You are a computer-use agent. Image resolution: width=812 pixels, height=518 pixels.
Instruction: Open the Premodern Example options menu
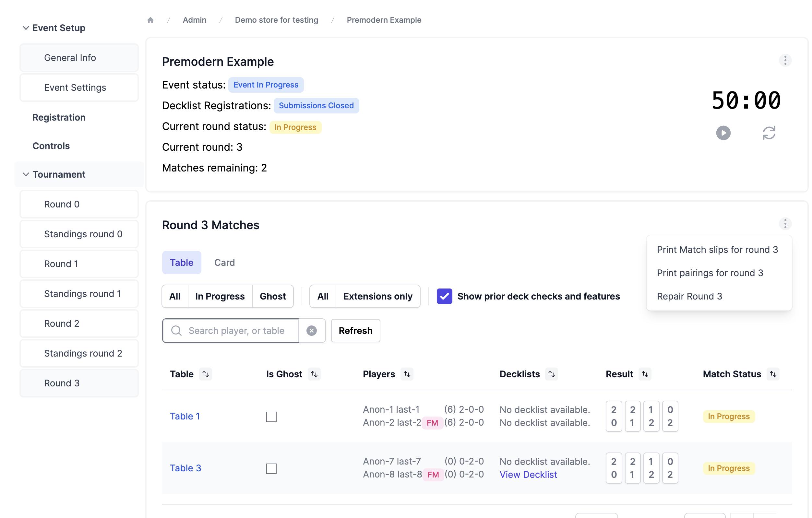click(785, 61)
